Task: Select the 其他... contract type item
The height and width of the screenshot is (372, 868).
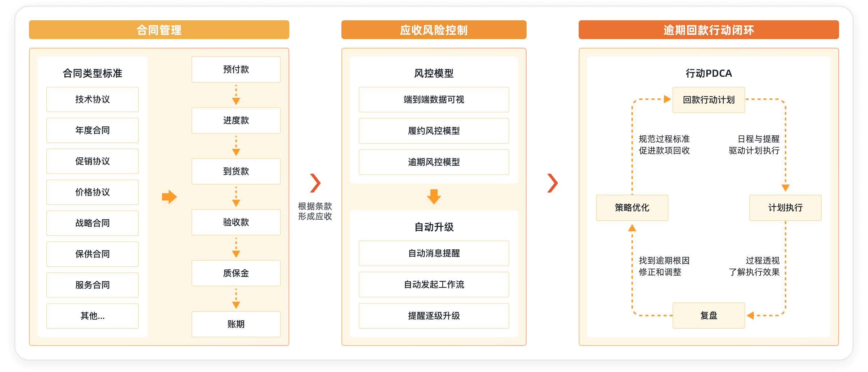Action: (x=93, y=316)
